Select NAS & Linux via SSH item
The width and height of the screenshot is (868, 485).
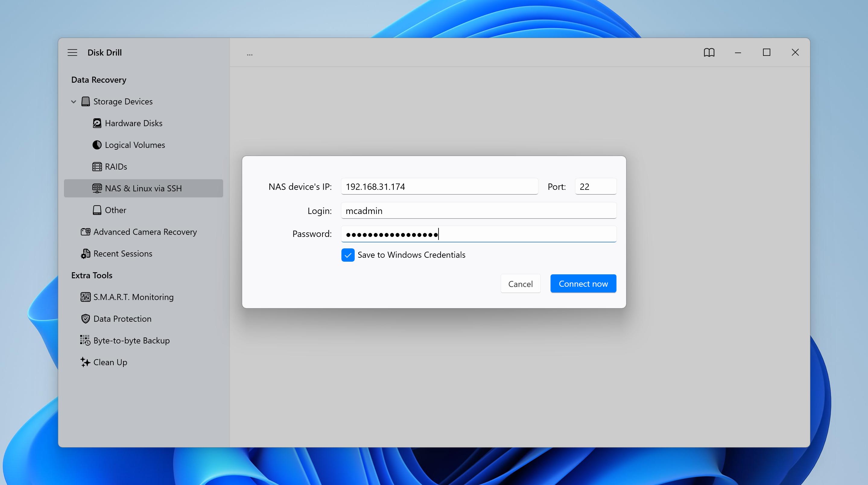[144, 188]
